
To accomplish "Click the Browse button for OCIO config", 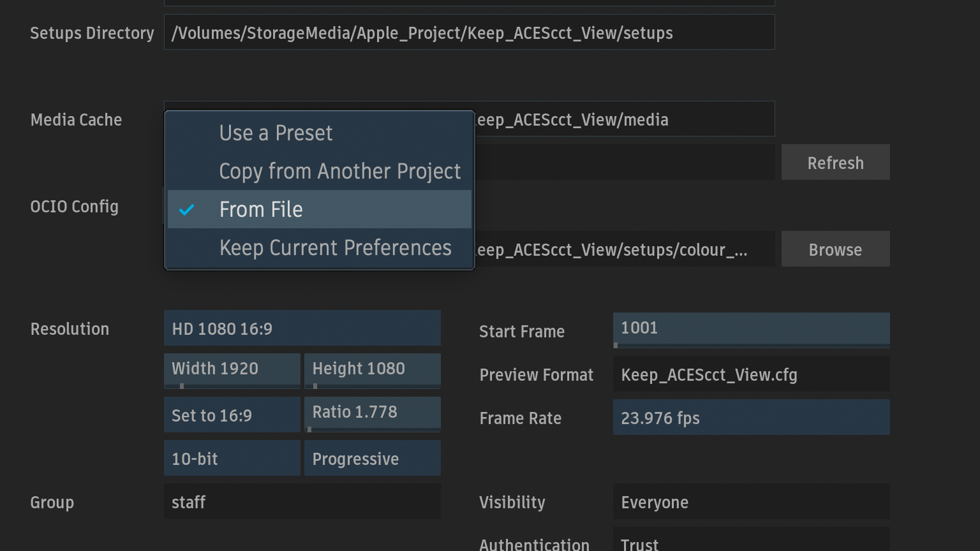I will 835,249.
